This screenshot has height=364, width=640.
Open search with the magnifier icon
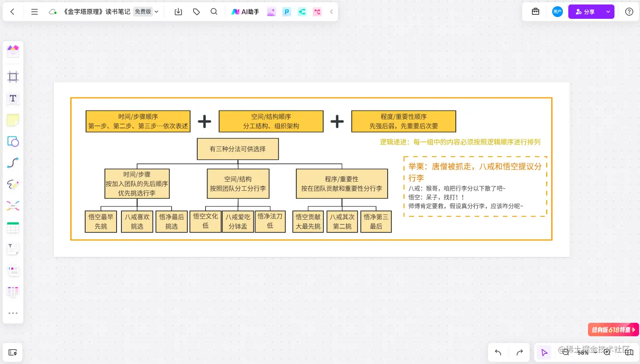(x=214, y=12)
